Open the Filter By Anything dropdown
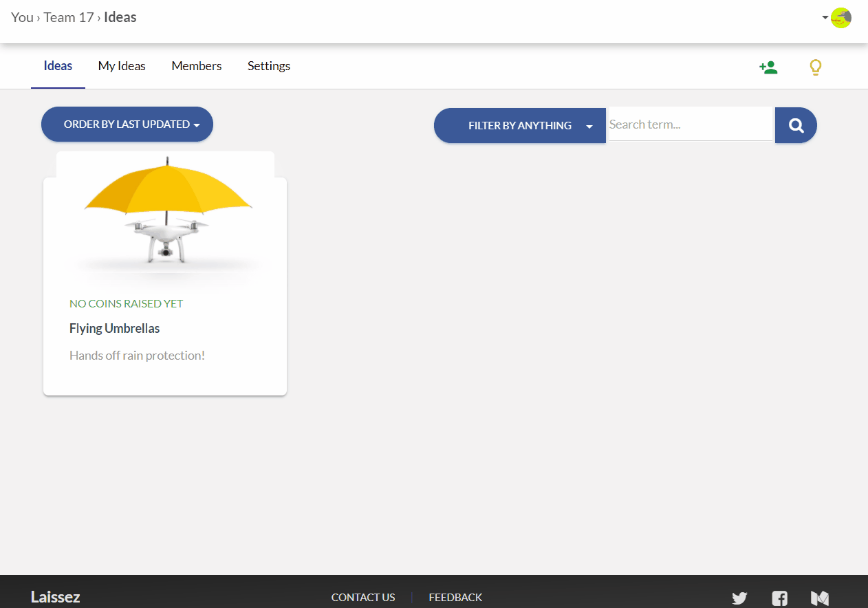 [520, 126]
